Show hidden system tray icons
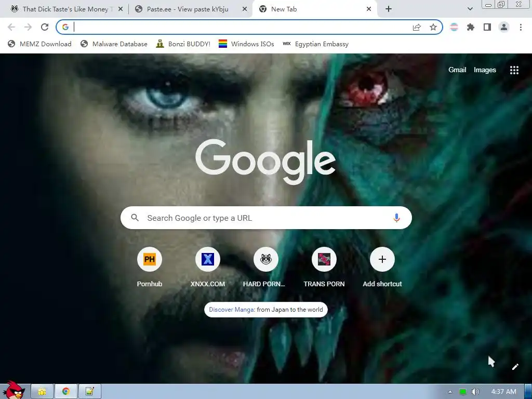The width and height of the screenshot is (532, 399). tap(450, 392)
